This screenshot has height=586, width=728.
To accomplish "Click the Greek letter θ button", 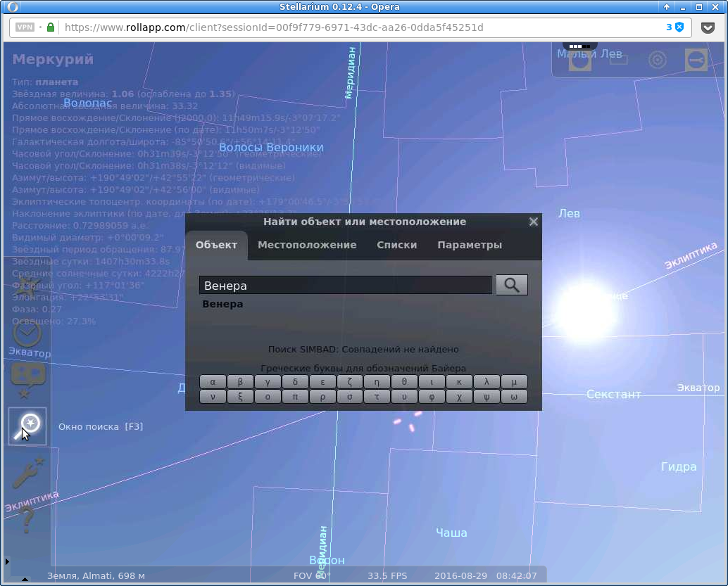I will point(404,382).
